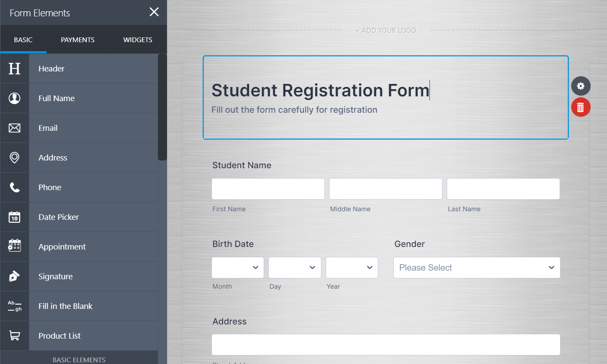The image size is (607, 364).
Task: Select the Product List shopping cart icon
Action: [15, 336]
